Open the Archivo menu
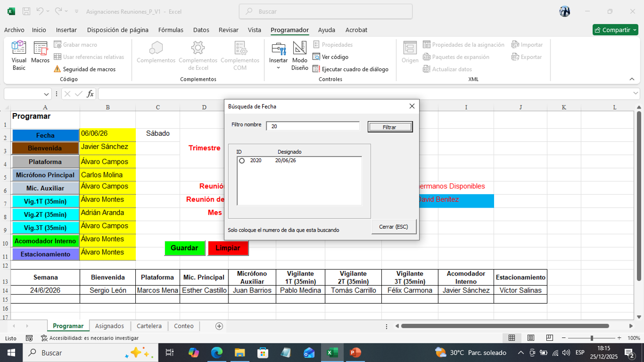 [x=14, y=30]
